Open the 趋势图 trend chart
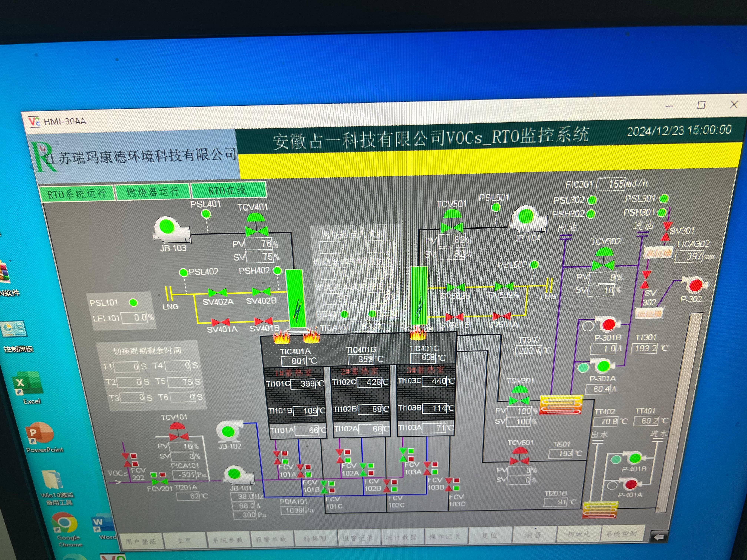 point(315,538)
